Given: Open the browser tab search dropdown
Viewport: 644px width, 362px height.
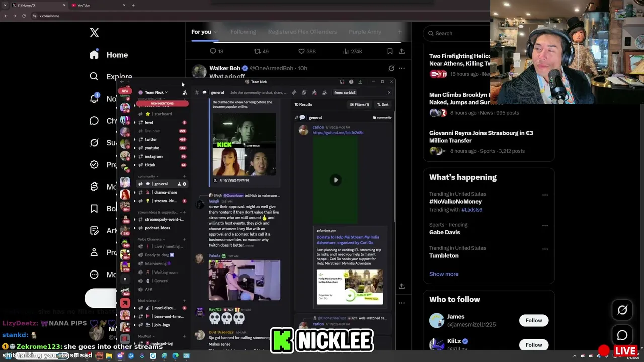Looking at the screenshot, I should pos(6,5).
